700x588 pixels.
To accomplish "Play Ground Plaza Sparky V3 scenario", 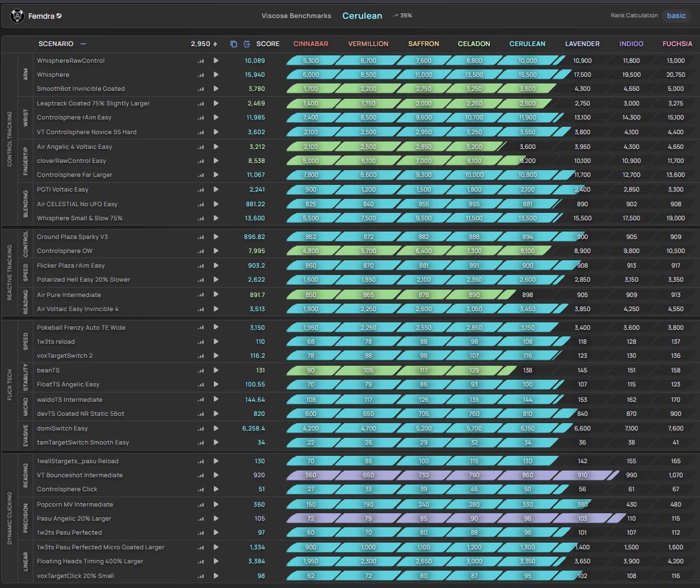I will point(216,237).
